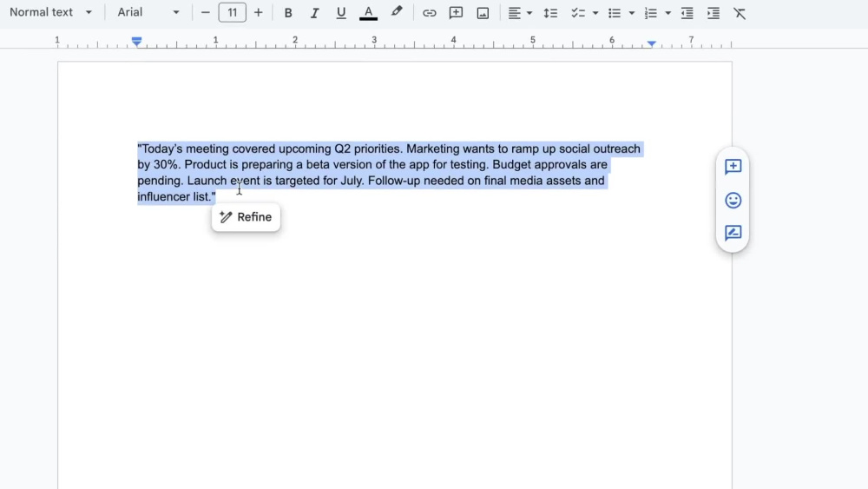The height and width of the screenshot is (489, 868).
Task: Click the Refine button
Action: click(x=246, y=217)
